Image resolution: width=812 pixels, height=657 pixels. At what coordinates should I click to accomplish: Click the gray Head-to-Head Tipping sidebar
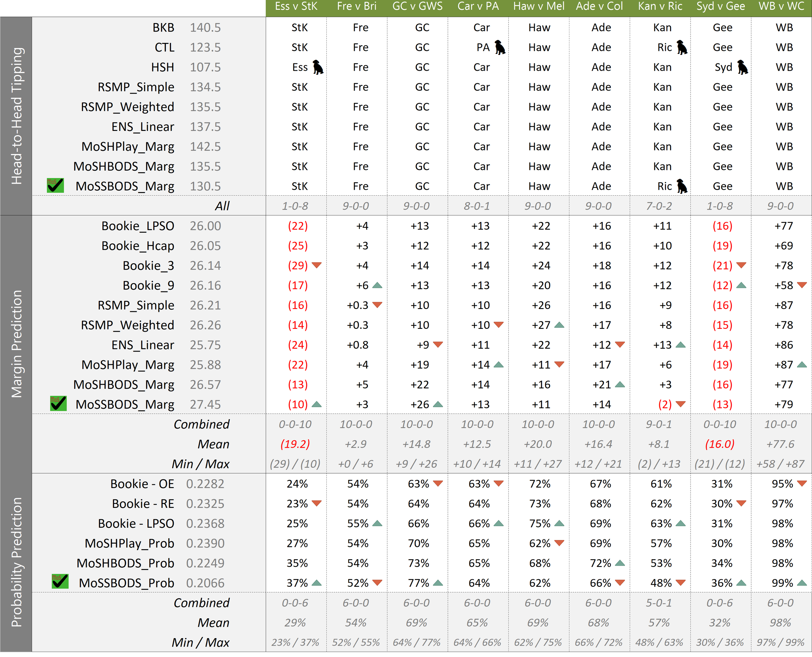click(x=16, y=116)
